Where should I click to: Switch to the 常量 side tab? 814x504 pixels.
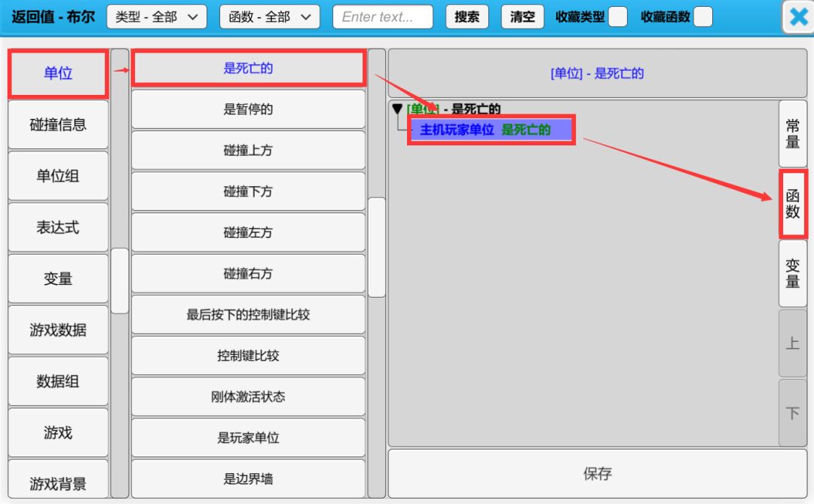(x=792, y=134)
